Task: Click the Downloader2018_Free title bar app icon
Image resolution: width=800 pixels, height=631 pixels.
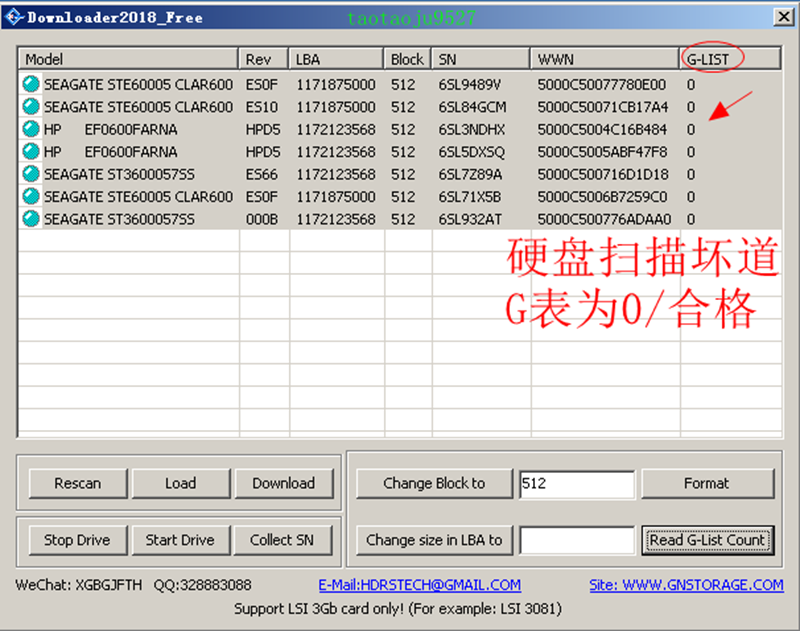Action: point(14,17)
